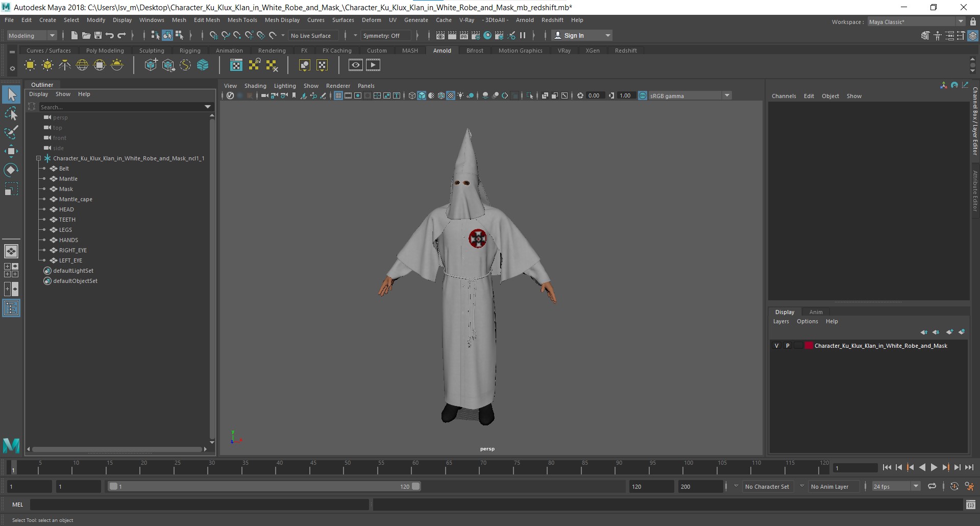The width and height of the screenshot is (980, 526).
Task: Click the Arnold stand-in cube shelf icon
Action: click(151, 65)
